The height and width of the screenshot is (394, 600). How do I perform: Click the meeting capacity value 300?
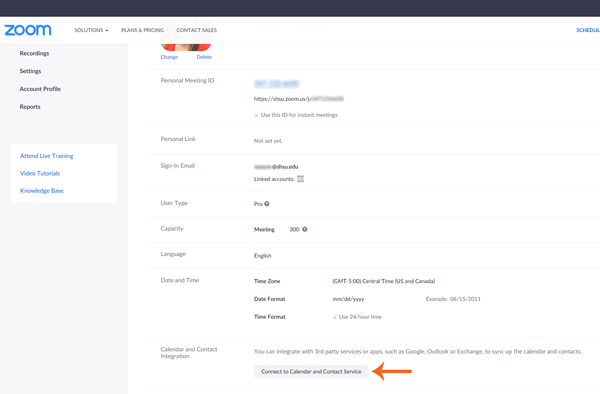294,229
